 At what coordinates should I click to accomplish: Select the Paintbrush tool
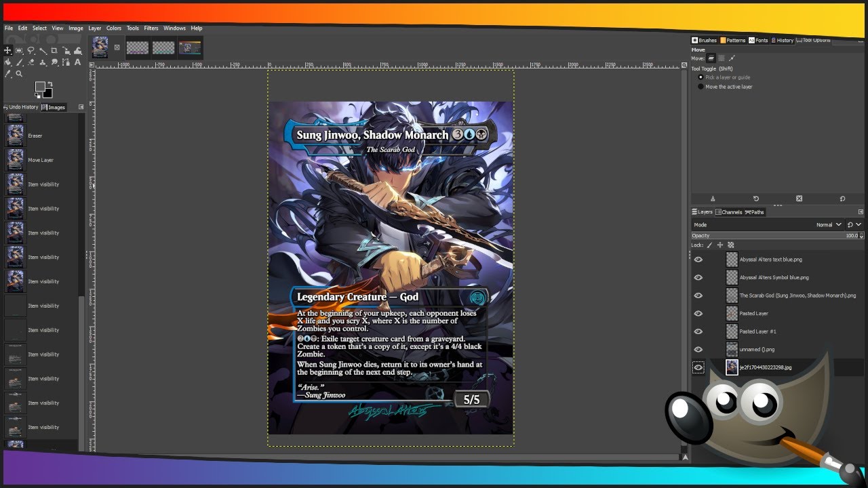pos(19,62)
